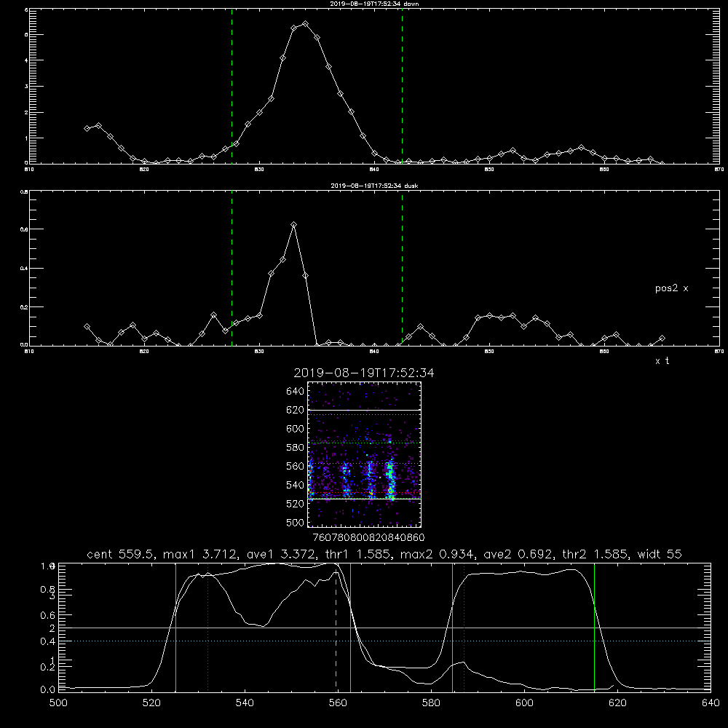
Task: Click the "620" label on the bottom plot x-axis
Action: coord(617,703)
